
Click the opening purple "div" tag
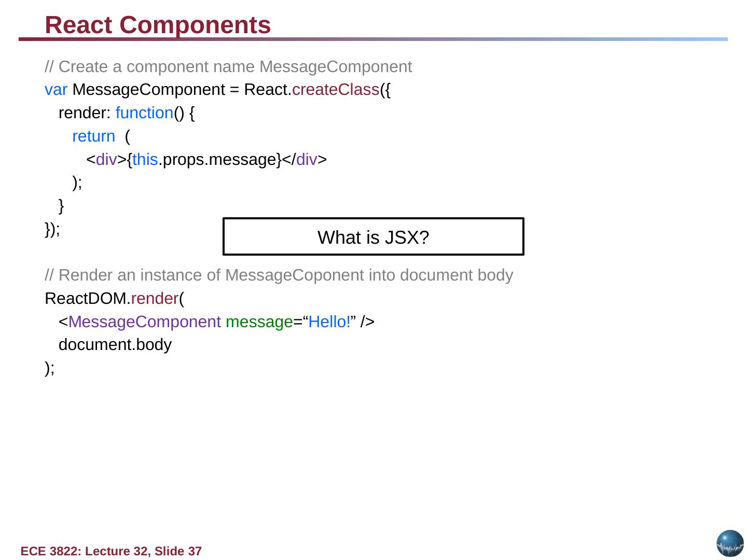click(x=106, y=160)
